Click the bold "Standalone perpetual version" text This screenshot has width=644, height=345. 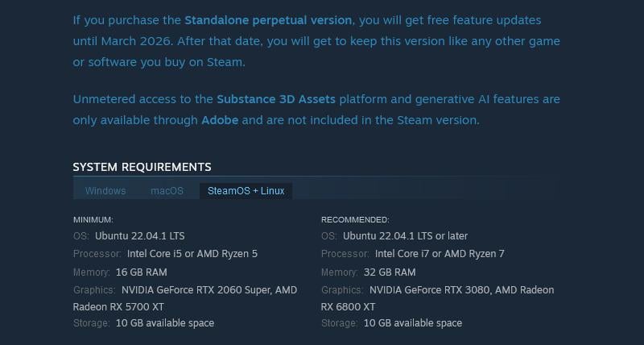pos(268,19)
